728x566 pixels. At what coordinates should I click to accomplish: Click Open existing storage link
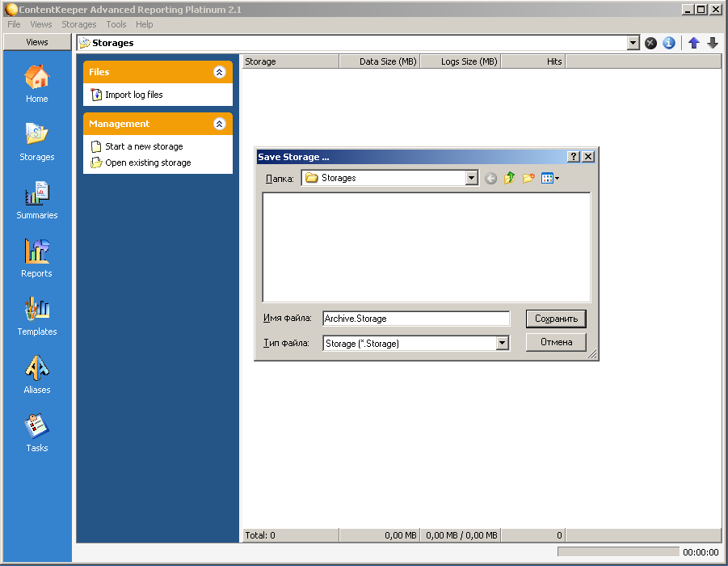(x=148, y=163)
